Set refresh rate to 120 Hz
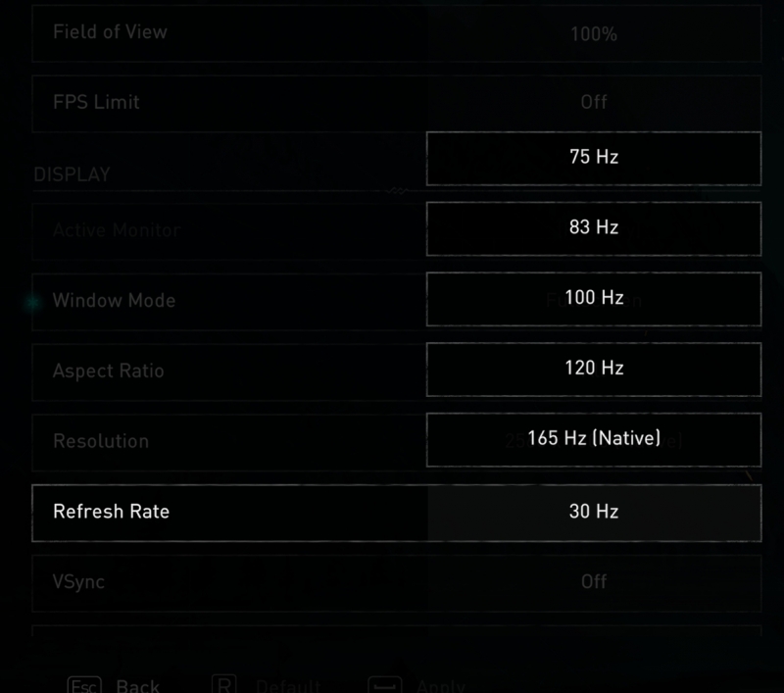This screenshot has width=784, height=693. [594, 369]
